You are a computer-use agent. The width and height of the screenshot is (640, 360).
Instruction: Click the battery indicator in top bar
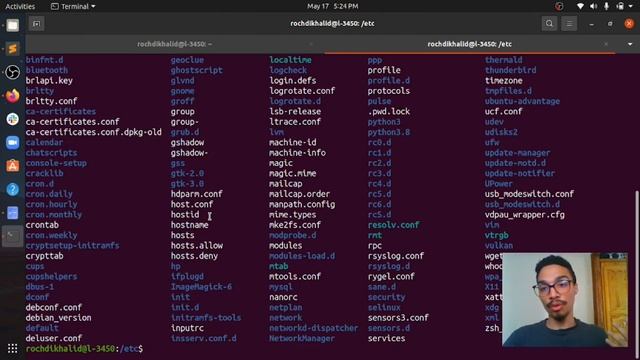click(x=620, y=6)
